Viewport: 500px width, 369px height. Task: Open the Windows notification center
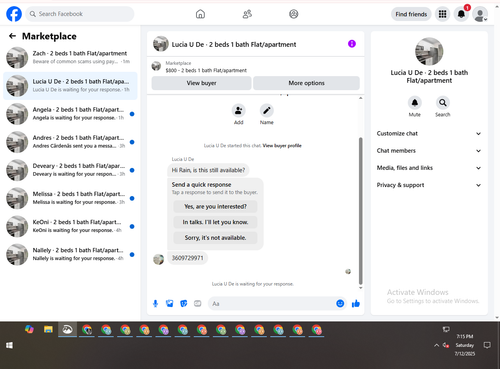pyautogui.click(x=487, y=345)
